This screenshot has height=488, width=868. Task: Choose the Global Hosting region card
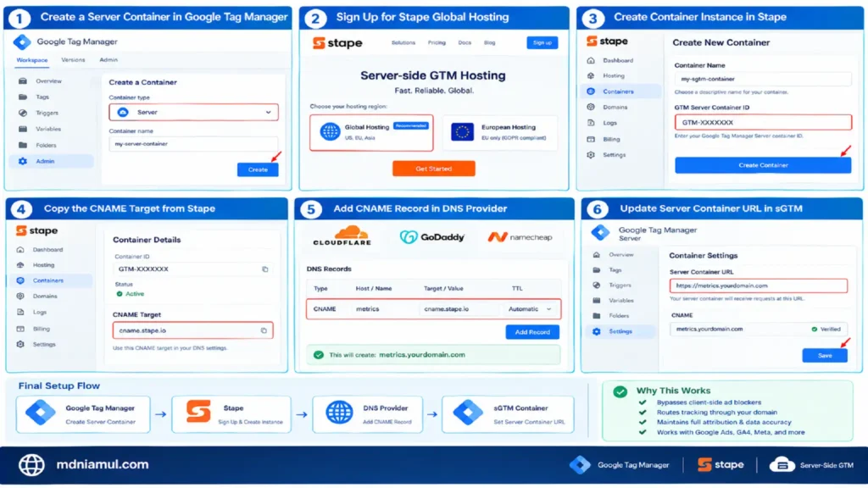[371, 133]
